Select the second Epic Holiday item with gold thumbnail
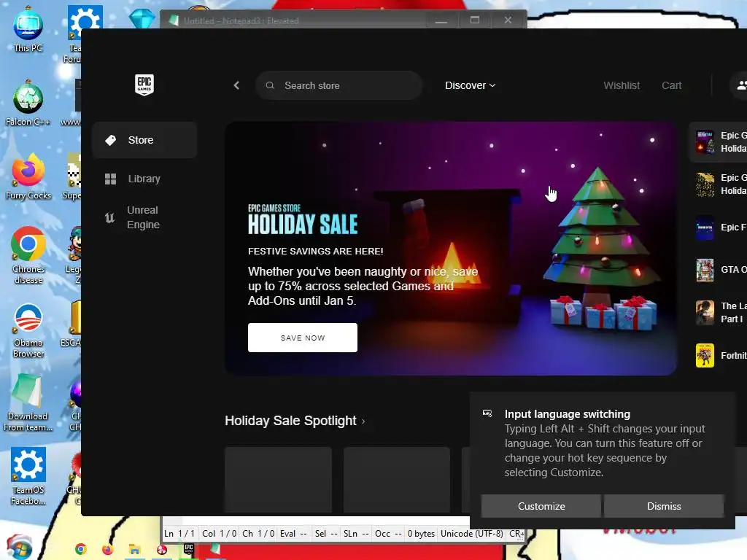This screenshot has height=560, width=747. tap(720, 184)
